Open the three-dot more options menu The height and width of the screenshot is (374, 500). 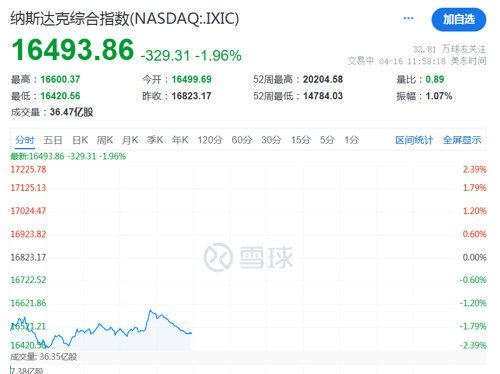pos(408,18)
